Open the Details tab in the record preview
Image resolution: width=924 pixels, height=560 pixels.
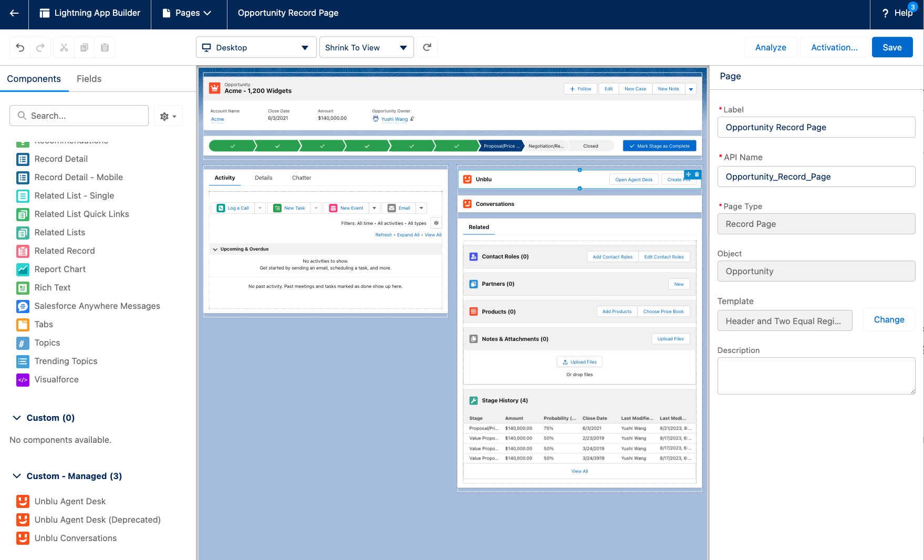[x=263, y=178]
